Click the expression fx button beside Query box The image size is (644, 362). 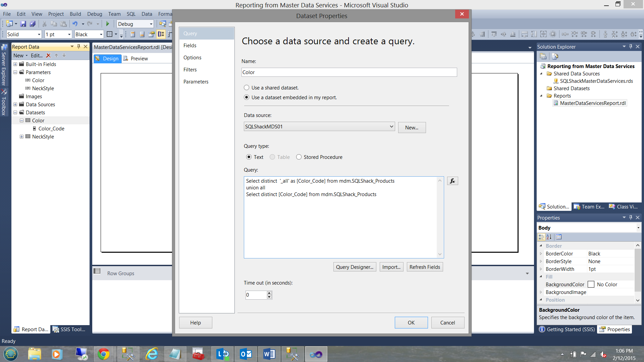[452, 181]
